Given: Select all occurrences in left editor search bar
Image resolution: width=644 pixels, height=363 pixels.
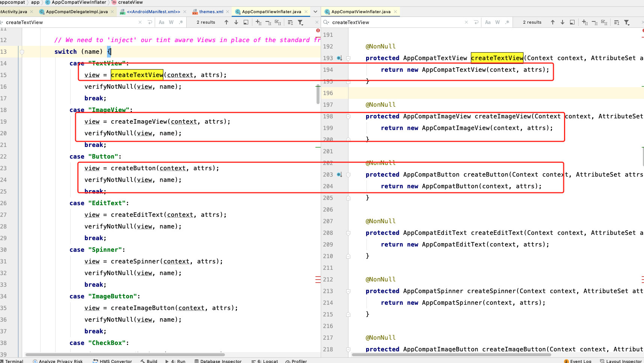Looking at the screenshot, I should [278, 22].
